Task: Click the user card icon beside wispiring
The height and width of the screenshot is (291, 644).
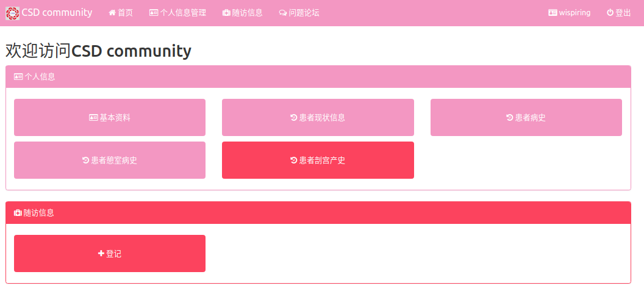Action: point(553,13)
